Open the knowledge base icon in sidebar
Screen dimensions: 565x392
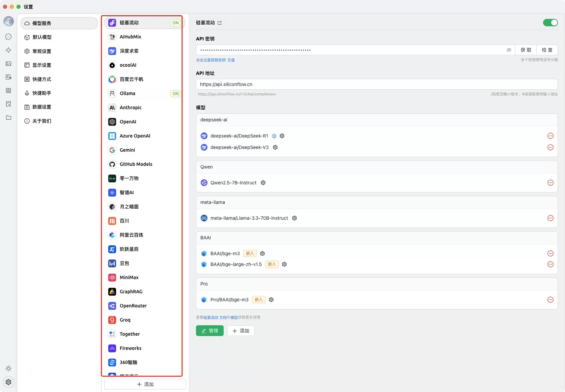(x=8, y=104)
